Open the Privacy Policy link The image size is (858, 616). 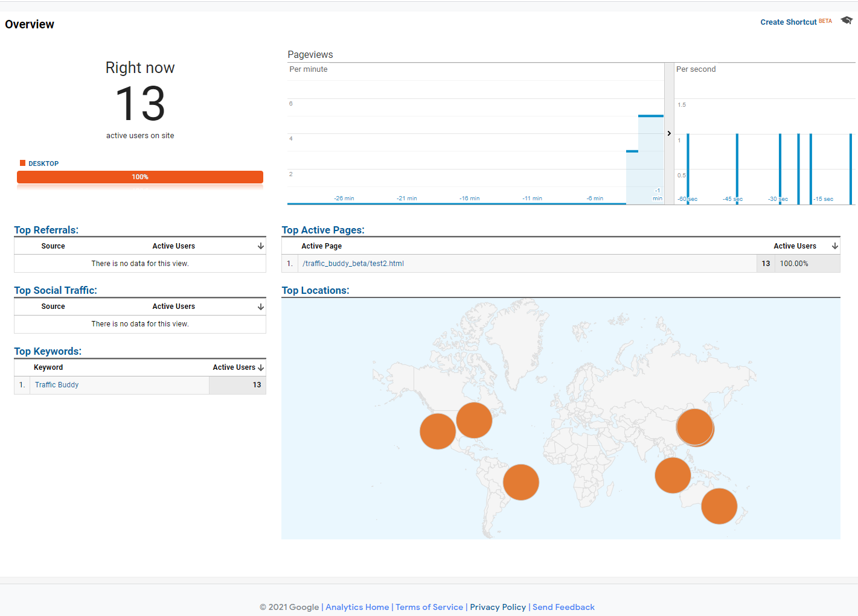(498, 607)
